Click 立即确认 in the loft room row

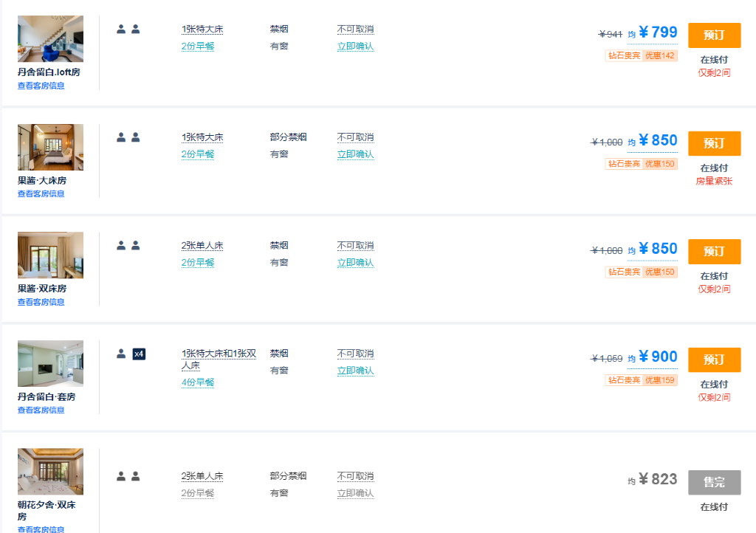(x=355, y=47)
